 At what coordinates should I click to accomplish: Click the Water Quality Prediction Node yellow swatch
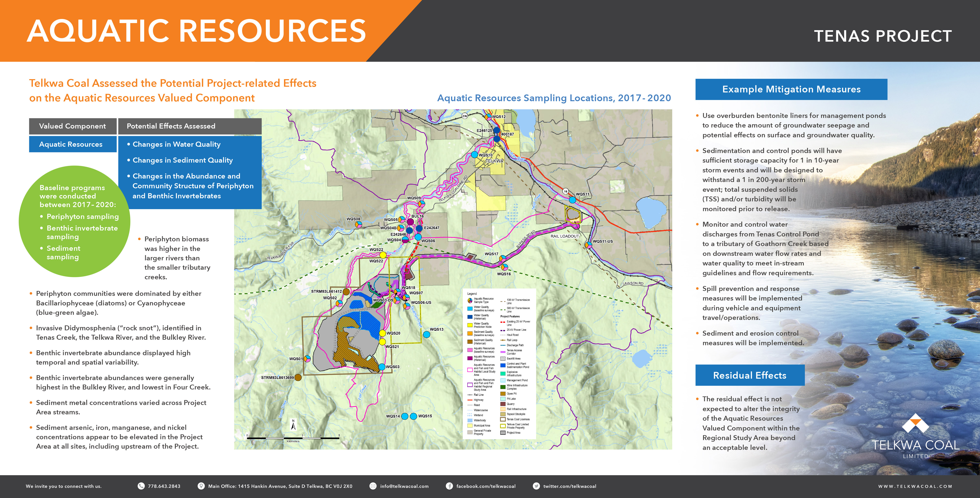click(470, 325)
